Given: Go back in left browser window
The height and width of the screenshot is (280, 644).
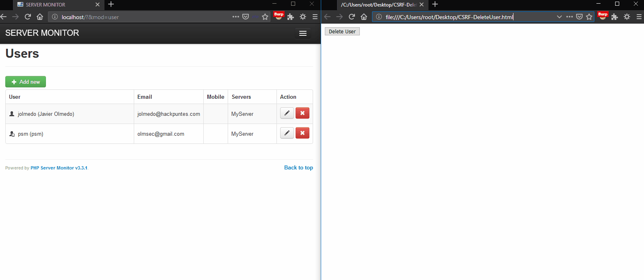Looking at the screenshot, I should (x=4, y=17).
